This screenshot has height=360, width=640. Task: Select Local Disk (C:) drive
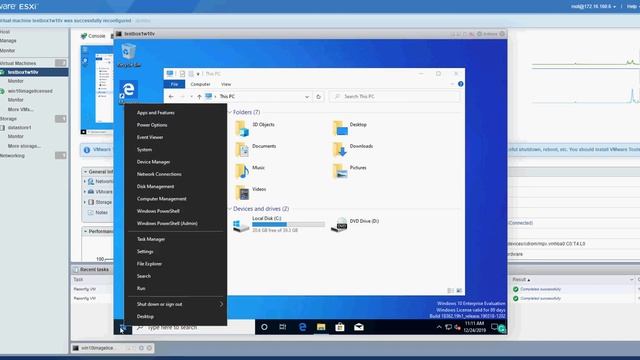(279, 224)
